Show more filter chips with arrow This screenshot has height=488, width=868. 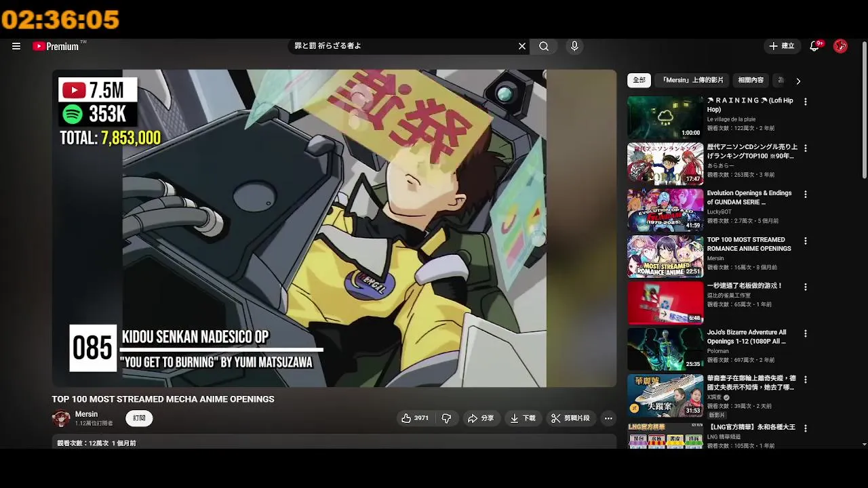(798, 81)
